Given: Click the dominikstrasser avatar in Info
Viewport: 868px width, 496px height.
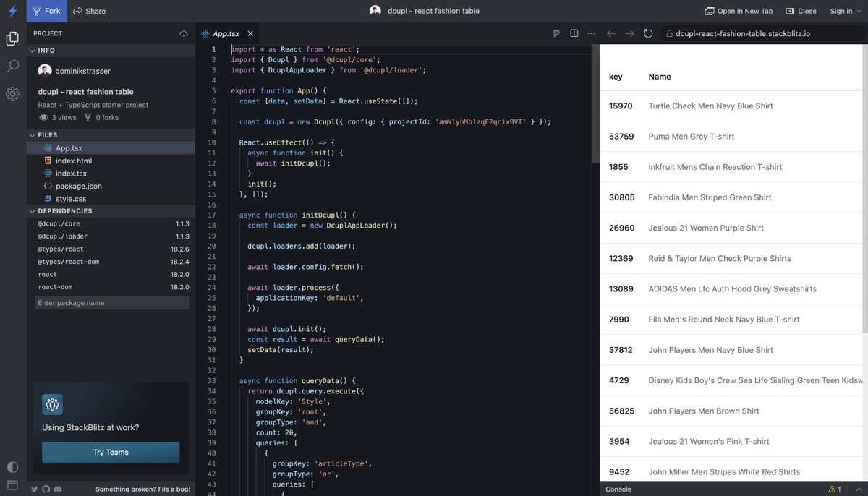Looking at the screenshot, I should tap(45, 71).
